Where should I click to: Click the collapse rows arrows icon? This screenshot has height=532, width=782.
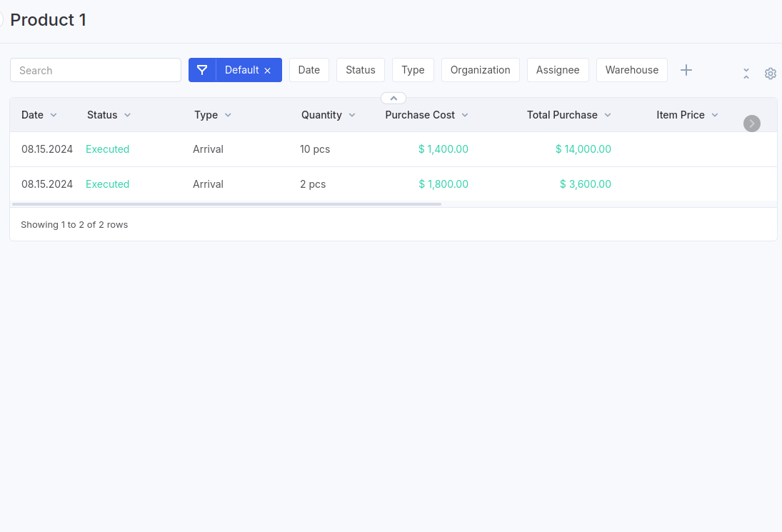(746, 74)
